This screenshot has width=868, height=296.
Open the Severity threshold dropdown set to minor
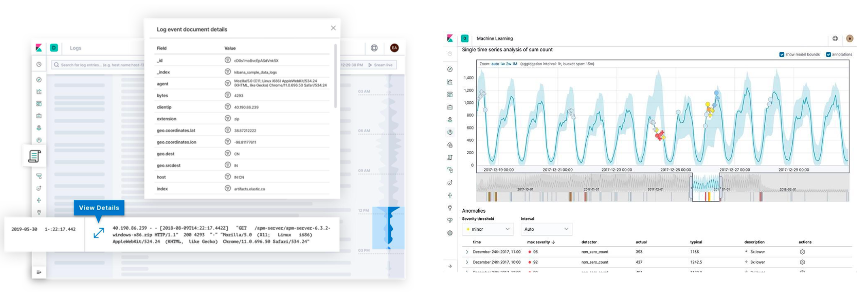tap(487, 229)
